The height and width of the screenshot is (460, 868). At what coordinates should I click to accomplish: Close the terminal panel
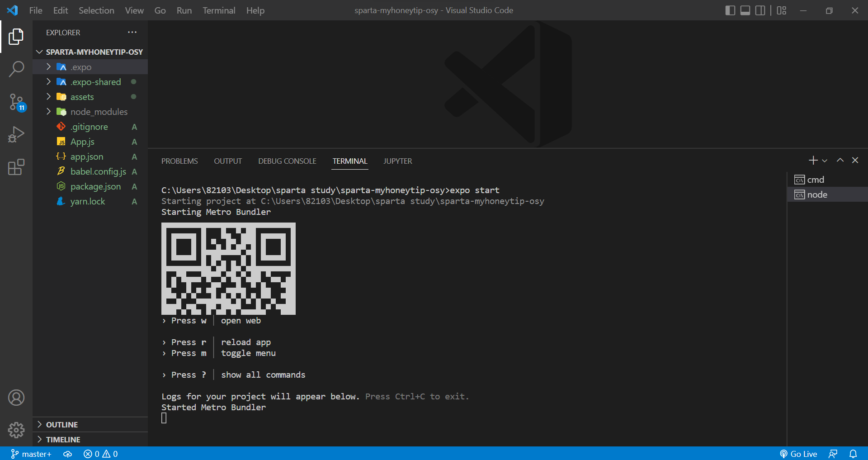pos(855,160)
